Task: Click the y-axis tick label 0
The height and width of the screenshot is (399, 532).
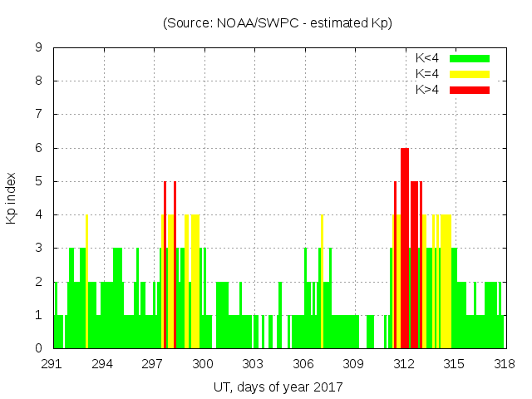Action: click(38, 348)
